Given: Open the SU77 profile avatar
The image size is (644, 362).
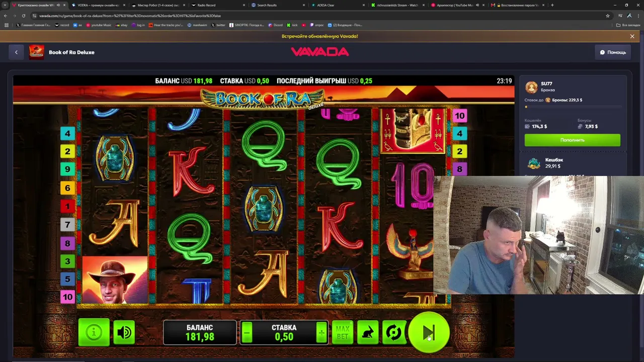Looking at the screenshot, I should pyautogui.click(x=531, y=87).
